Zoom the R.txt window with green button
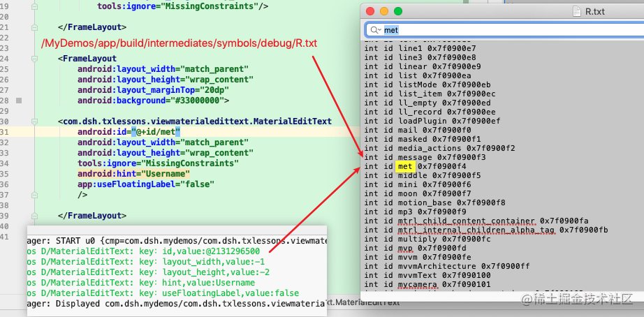The height and width of the screenshot is (317, 644). [398, 11]
